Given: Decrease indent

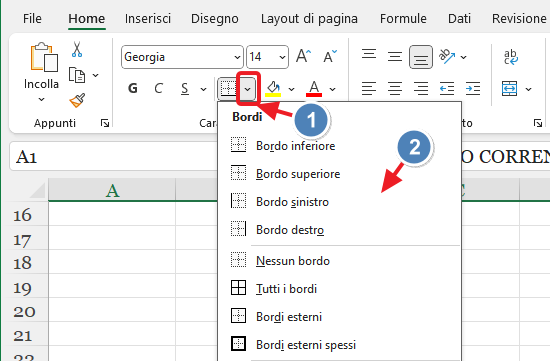Looking at the screenshot, I should (x=447, y=89).
